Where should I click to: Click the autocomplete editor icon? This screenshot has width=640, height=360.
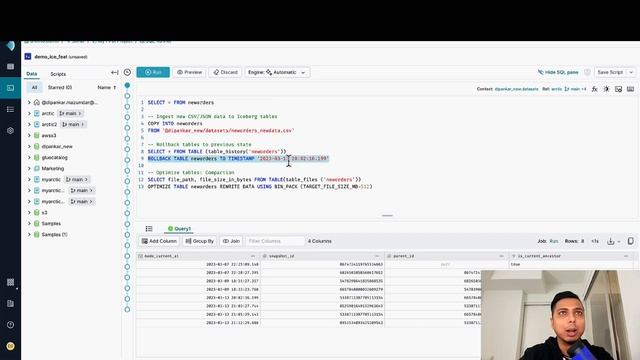(x=618, y=89)
